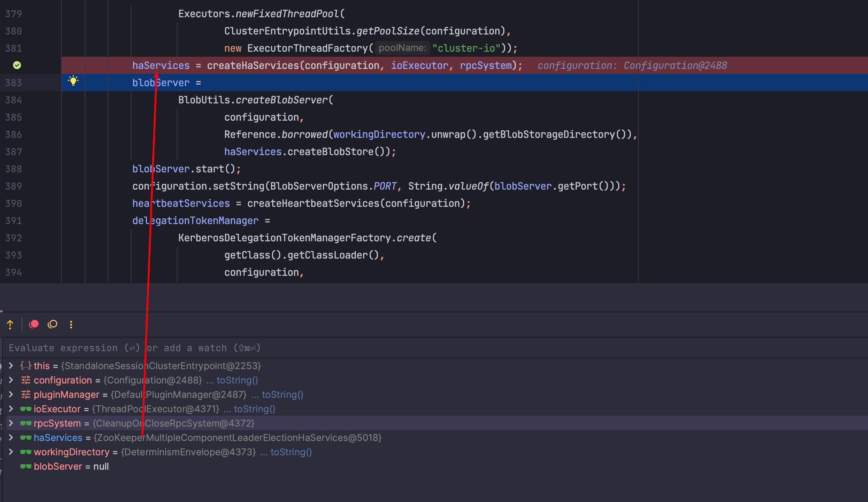Click the lightbulb quick-fix icon on line 383
The height and width of the screenshot is (502, 868).
point(73,82)
